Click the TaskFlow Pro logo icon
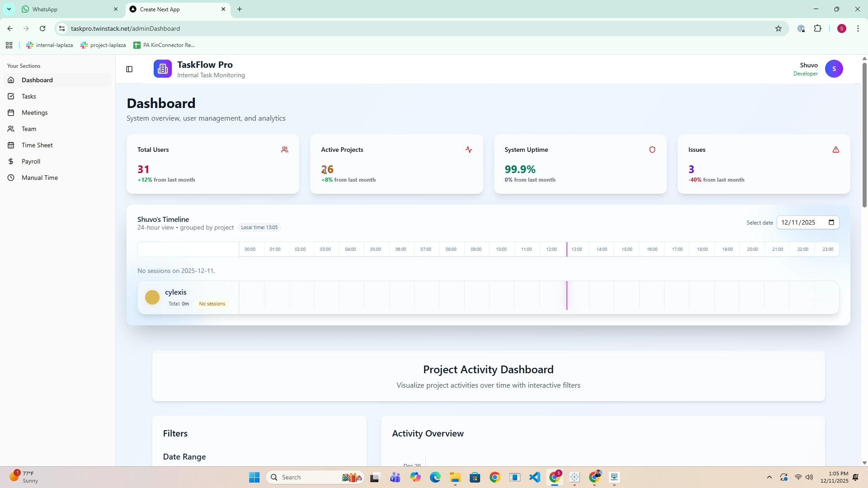Image resolution: width=868 pixels, height=488 pixels. tap(162, 69)
